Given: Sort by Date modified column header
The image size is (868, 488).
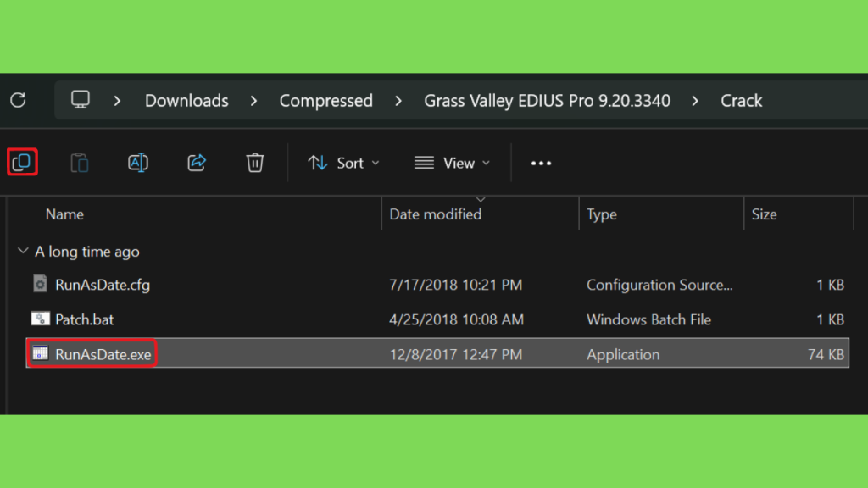Looking at the screenshot, I should click(435, 214).
